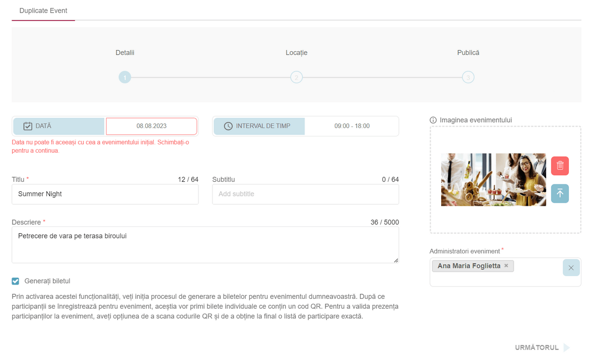Remove Ana Maria Foglietta tag
Screen dimensions: 603x364
click(x=506, y=266)
